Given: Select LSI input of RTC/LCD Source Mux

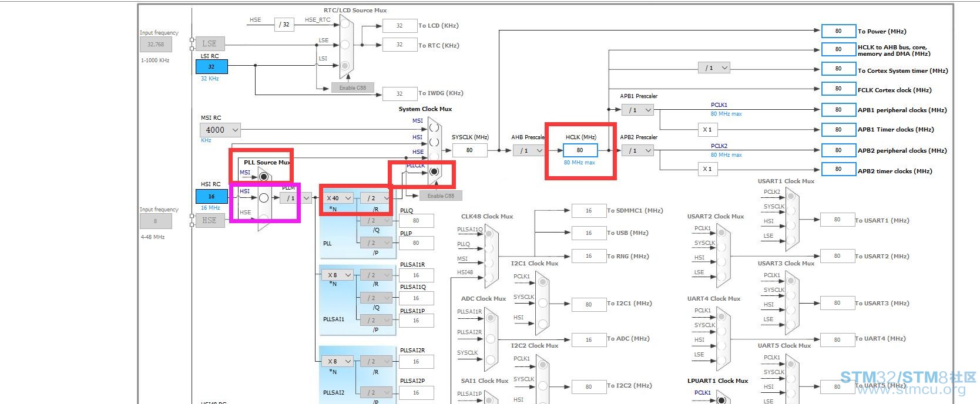Looking at the screenshot, I should coord(345,65).
